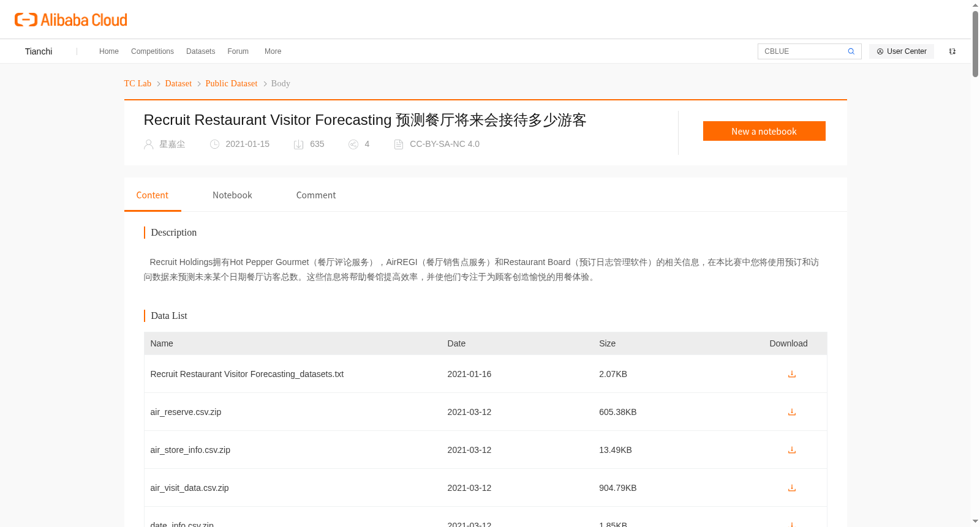Viewport: 980px width, 527px height.
Task: Click the scrollbar down arrow
Action: (976, 521)
